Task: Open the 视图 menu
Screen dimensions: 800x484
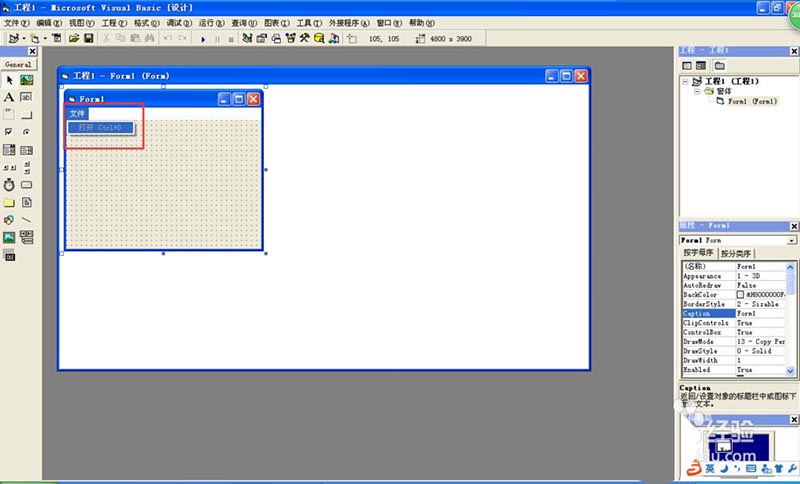Action: pyautogui.click(x=82, y=23)
